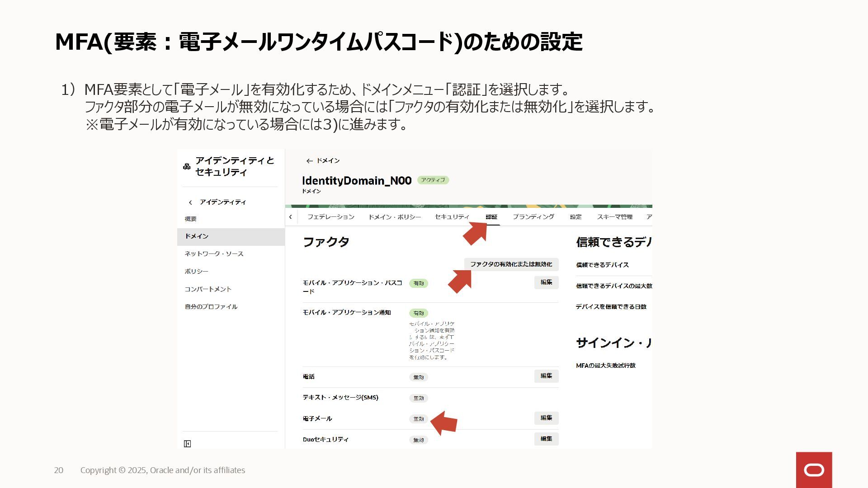Open ネットワーク・ソース in the sidebar

click(x=214, y=254)
